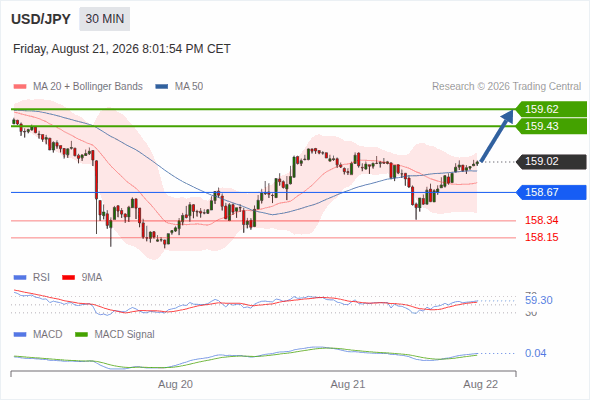Click the MACD value 0.04
This screenshot has width=590, height=400.
pyautogui.click(x=535, y=353)
